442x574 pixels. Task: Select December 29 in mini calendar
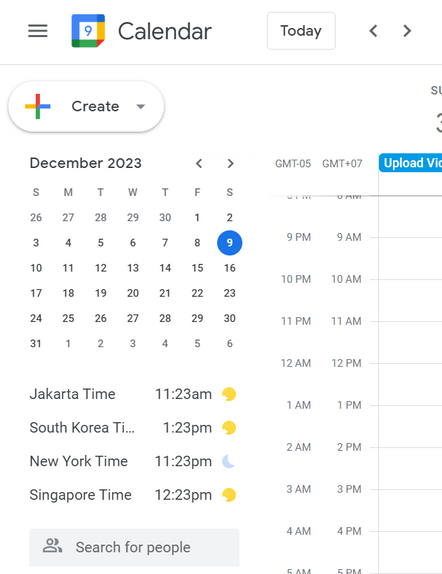click(197, 318)
